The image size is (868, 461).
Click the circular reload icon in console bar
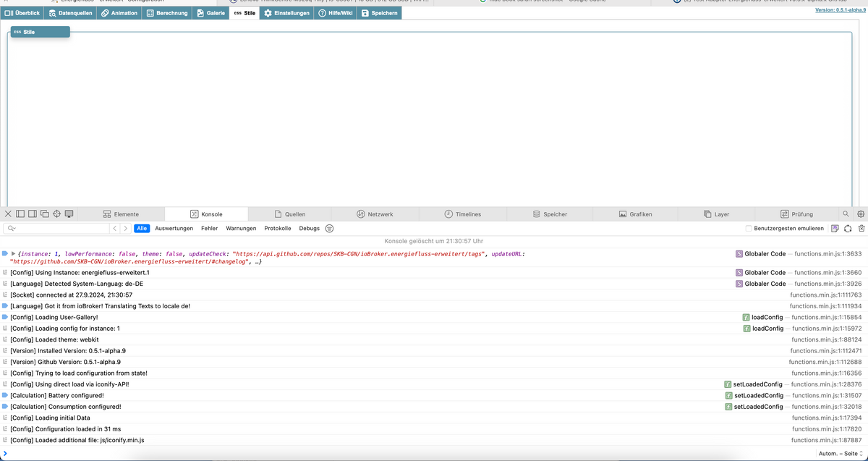tap(848, 229)
